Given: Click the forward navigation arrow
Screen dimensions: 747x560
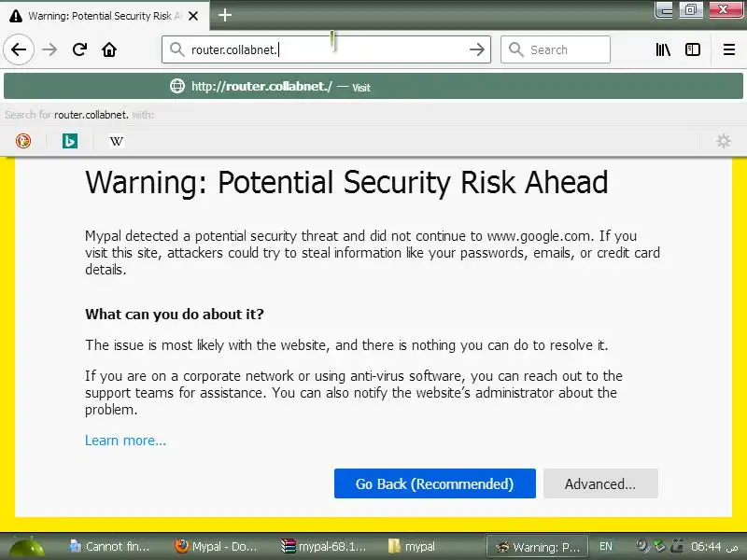Looking at the screenshot, I should [x=49, y=49].
